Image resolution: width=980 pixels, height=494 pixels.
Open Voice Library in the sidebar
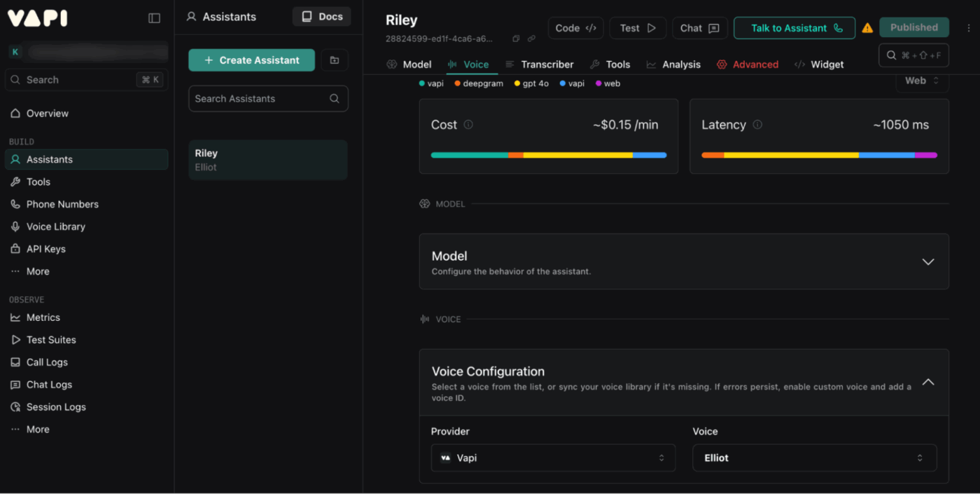(55, 226)
